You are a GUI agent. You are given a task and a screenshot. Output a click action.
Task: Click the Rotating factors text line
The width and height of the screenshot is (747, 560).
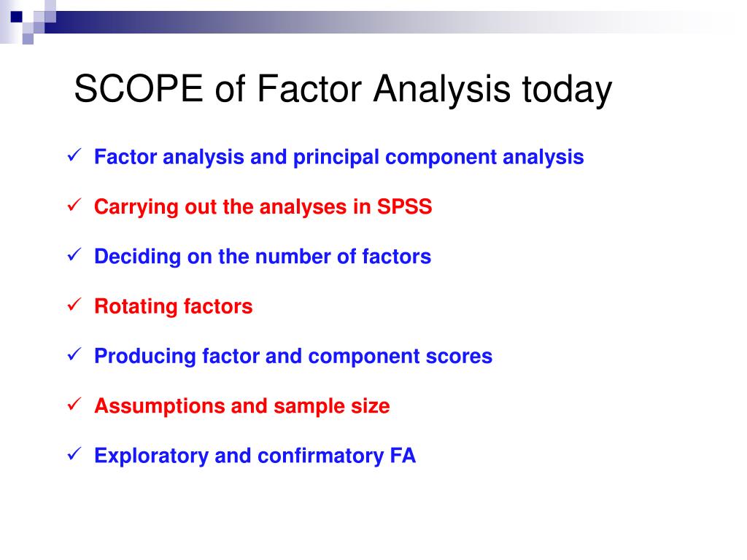174,306
